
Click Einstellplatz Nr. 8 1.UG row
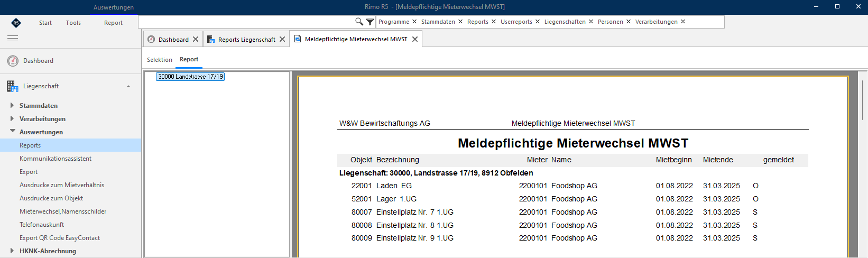(572, 225)
